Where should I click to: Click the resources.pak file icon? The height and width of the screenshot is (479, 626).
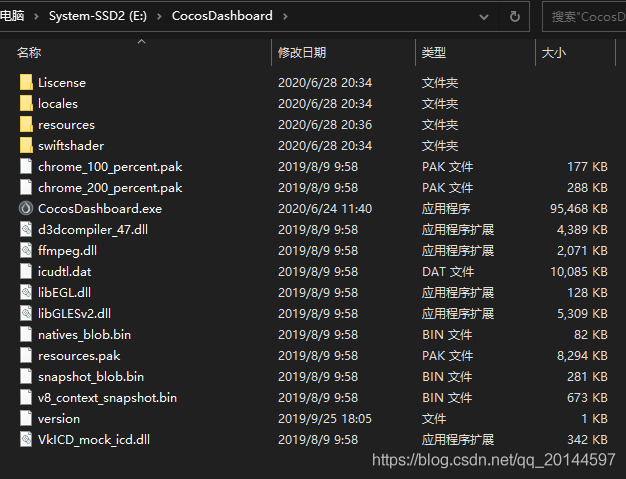(x=26, y=356)
